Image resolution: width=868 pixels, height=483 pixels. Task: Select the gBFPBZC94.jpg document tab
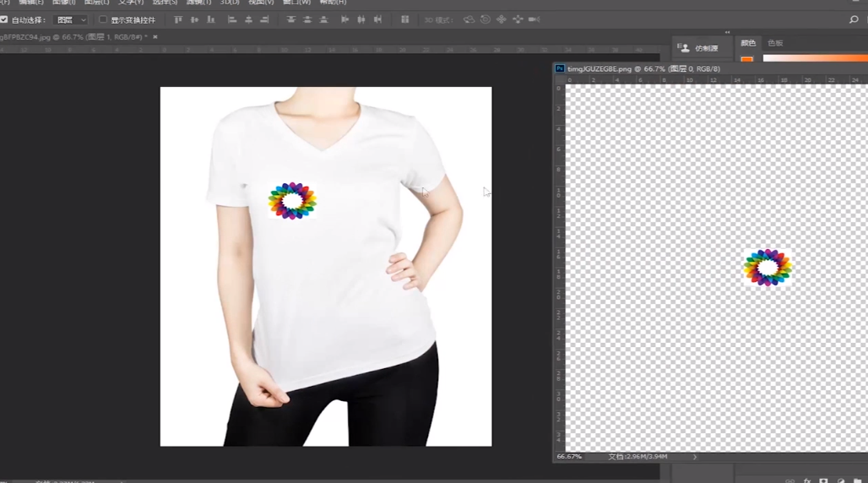(73, 37)
